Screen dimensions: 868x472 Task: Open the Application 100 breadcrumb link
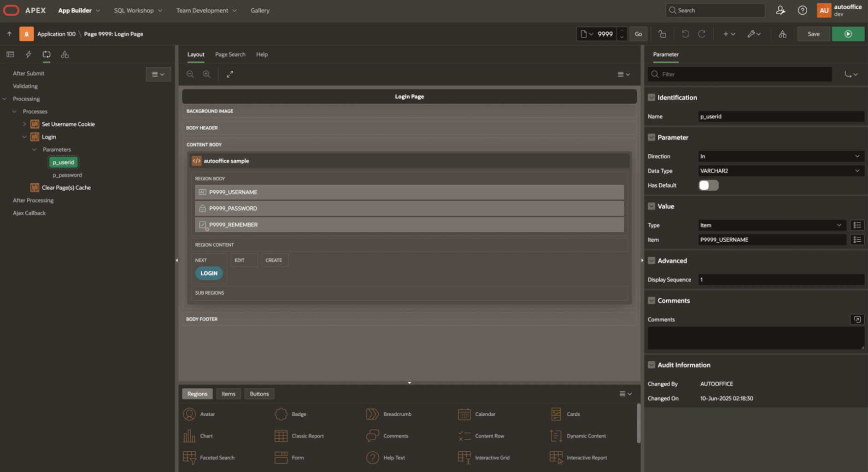(x=56, y=34)
